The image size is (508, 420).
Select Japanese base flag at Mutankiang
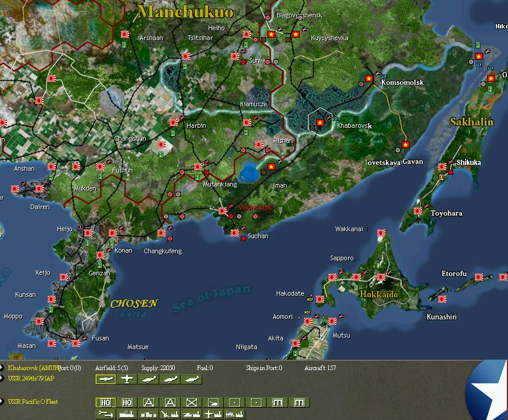198,167
